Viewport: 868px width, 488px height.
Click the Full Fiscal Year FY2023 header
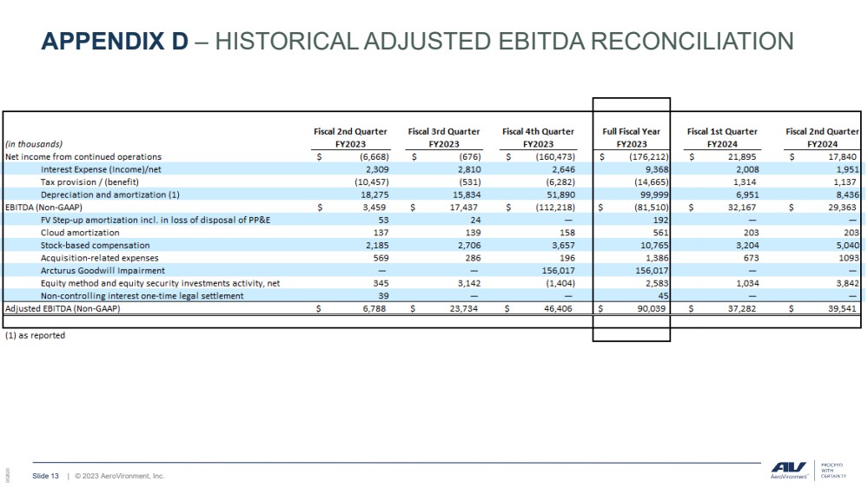[631, 137]
